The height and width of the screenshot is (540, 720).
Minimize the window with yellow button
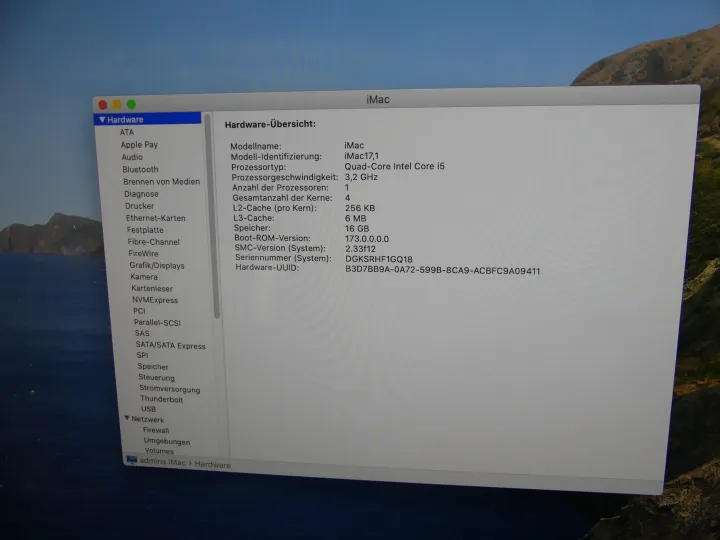pos(117,105)
